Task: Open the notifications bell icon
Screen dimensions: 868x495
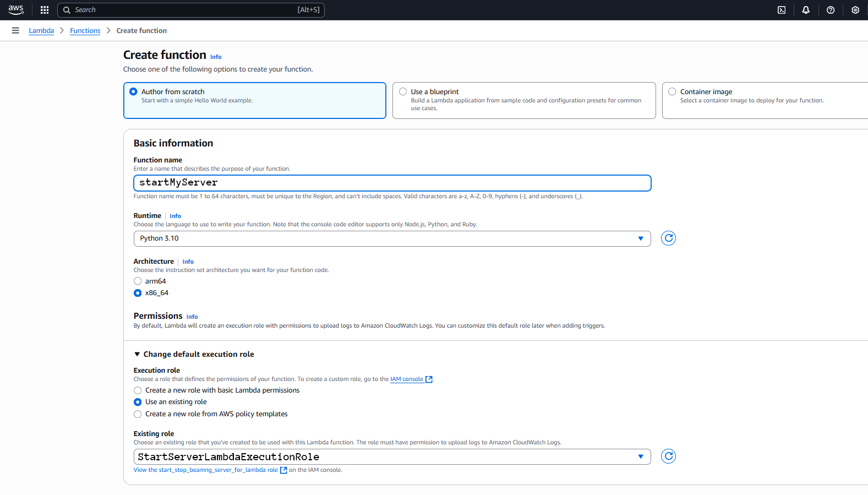Action: tap(806, 10)
